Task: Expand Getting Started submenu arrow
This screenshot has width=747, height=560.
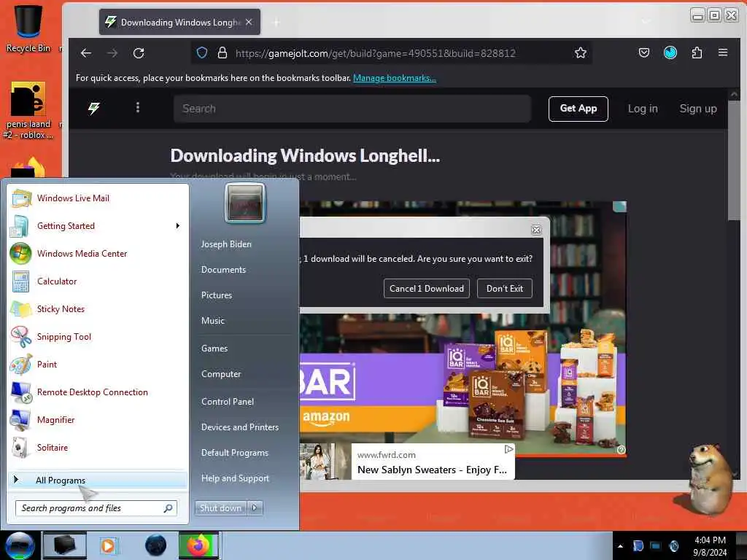Action: 178,226
